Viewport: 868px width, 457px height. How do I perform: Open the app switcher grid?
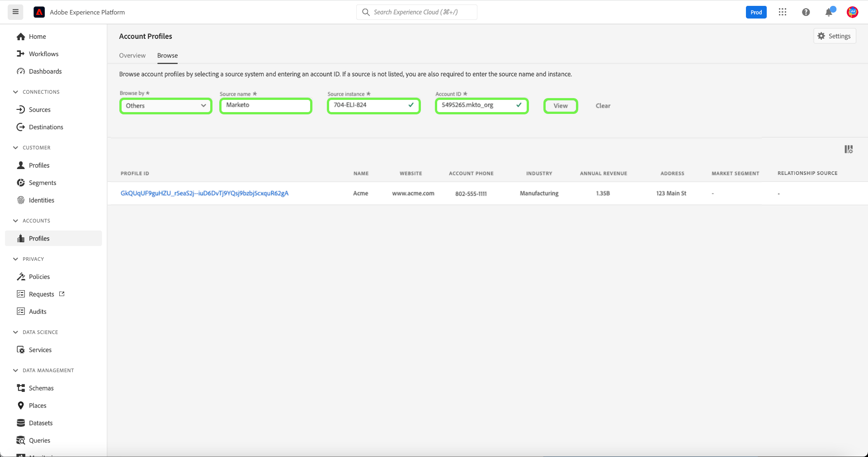pos(783,12)
